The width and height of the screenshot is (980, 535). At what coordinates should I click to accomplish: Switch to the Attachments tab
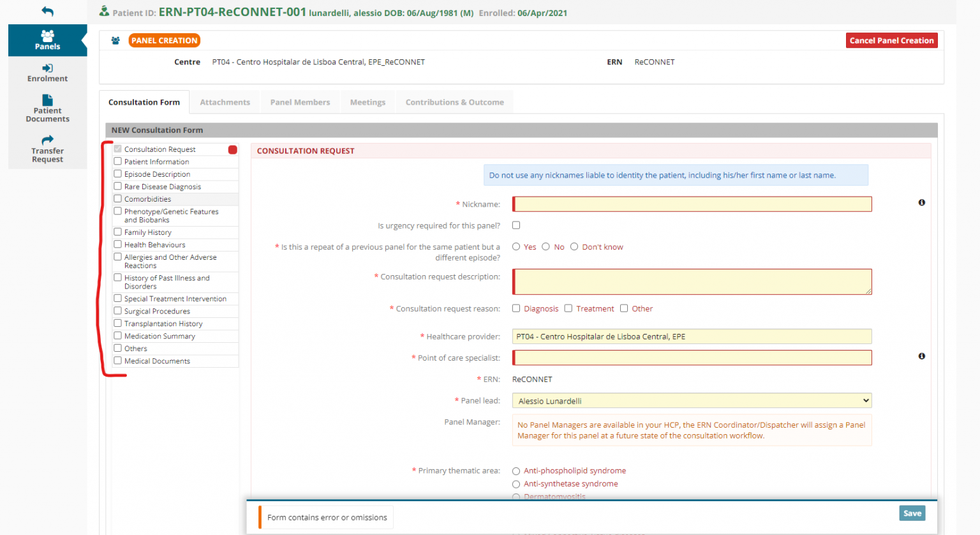[225, 102]
